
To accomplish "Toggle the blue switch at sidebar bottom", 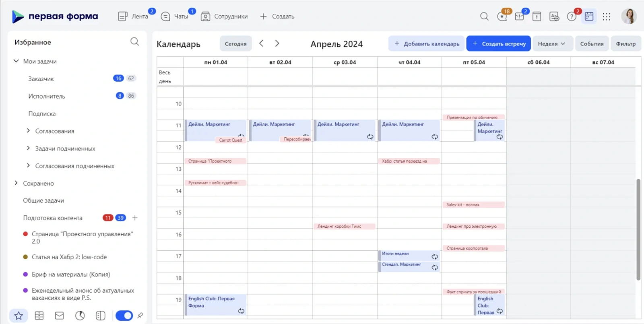I will point(124,316).
